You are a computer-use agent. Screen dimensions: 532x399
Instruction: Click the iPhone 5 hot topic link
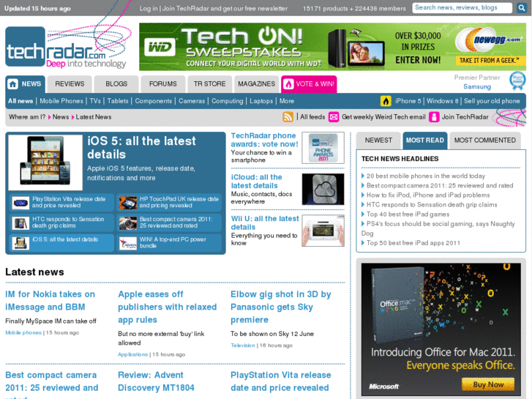408,101
